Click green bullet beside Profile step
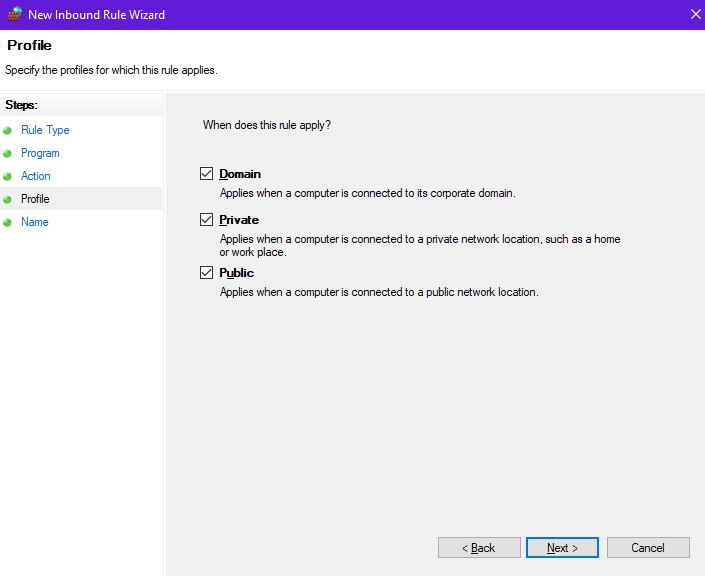 coord(8,200)
